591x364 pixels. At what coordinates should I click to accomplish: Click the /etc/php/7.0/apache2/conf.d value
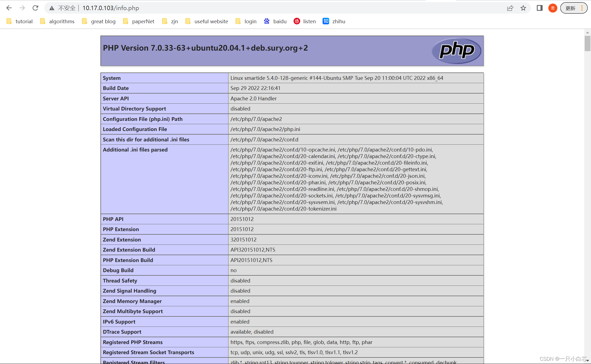(264, 140)
